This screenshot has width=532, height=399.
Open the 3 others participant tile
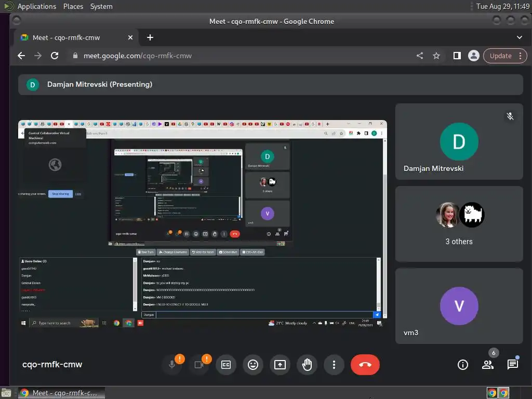[x=459, y=224]
